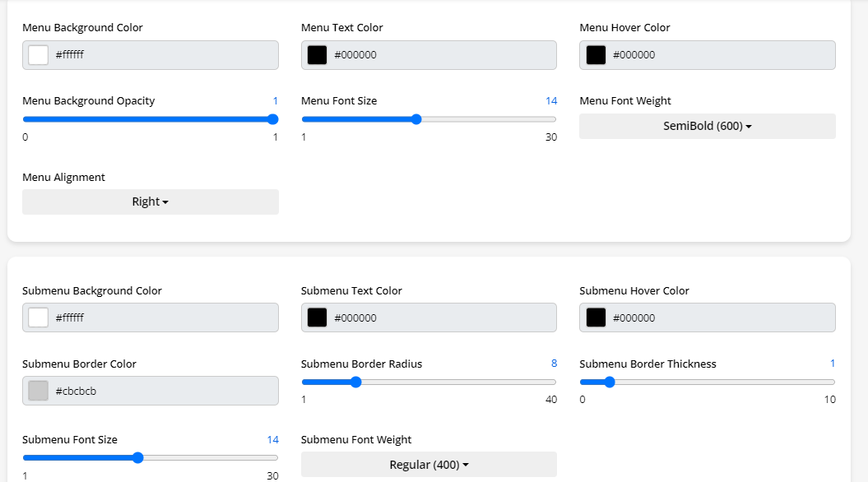The width and height of the screenshot is (868, 482).
Task: Click the Menu Background Color white swatch
Action: coord(38,55)
